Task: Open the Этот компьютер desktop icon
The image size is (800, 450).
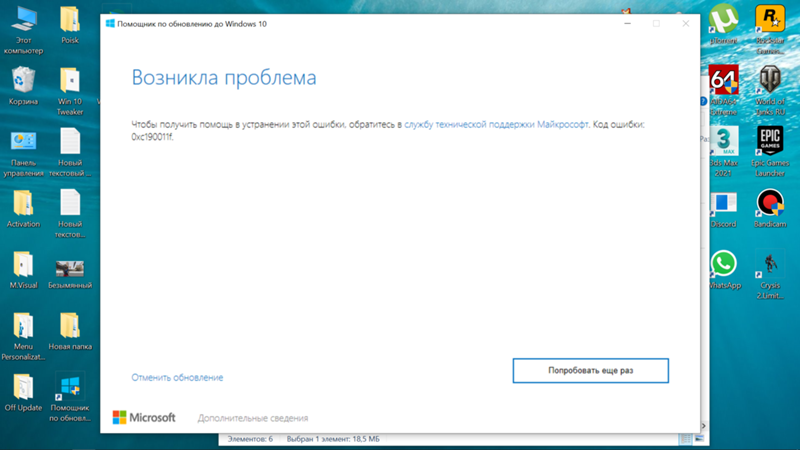Action: [23, 31]
